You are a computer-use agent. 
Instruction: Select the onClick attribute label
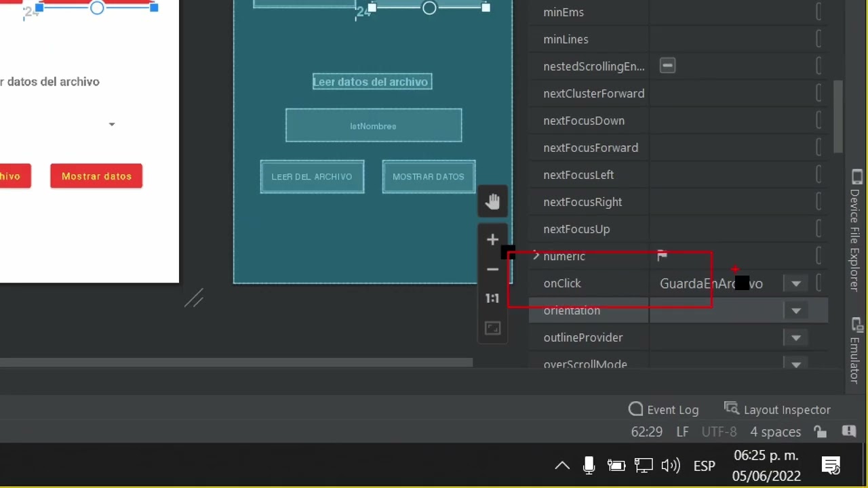[562, 283]
